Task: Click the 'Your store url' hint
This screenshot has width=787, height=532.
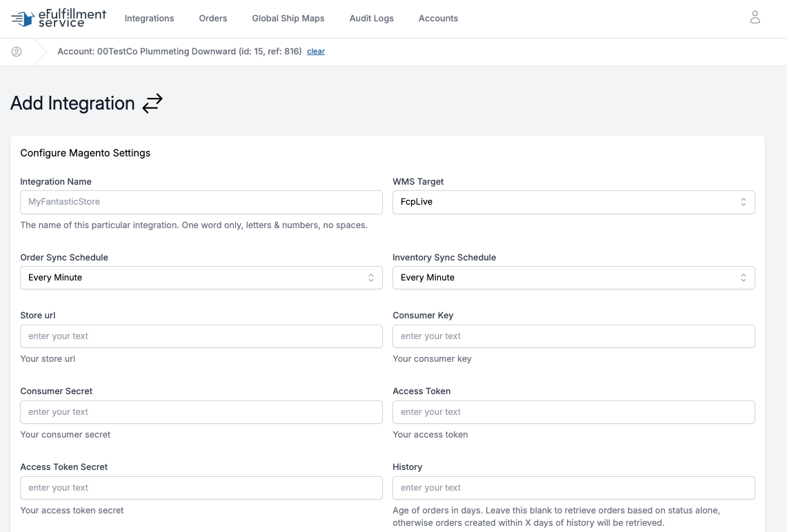Action: coord(48,359)
